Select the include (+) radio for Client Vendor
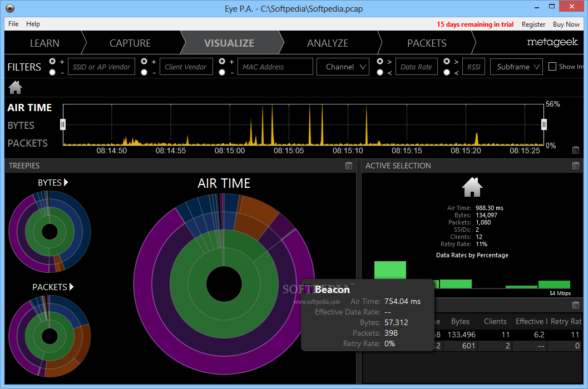The image size is (588, 389). pyautogui.click(x=144, y=61)
